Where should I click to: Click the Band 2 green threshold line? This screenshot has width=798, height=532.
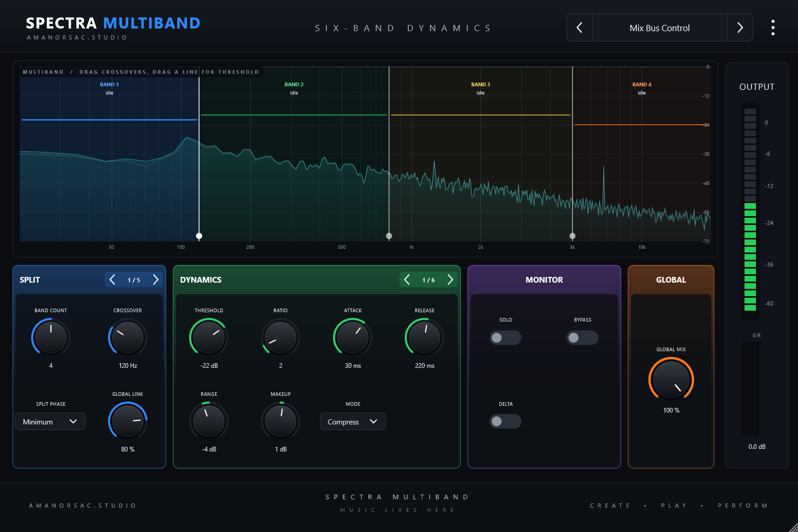294,115
